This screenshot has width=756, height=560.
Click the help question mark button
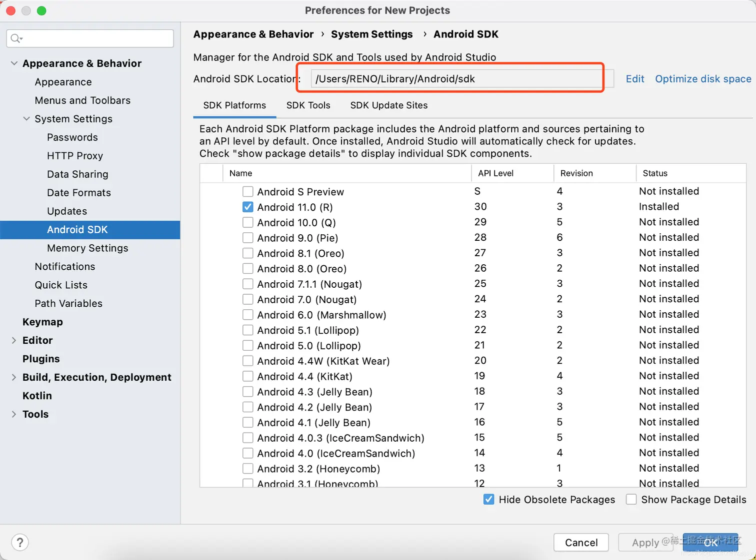click(x=20, y=542)
